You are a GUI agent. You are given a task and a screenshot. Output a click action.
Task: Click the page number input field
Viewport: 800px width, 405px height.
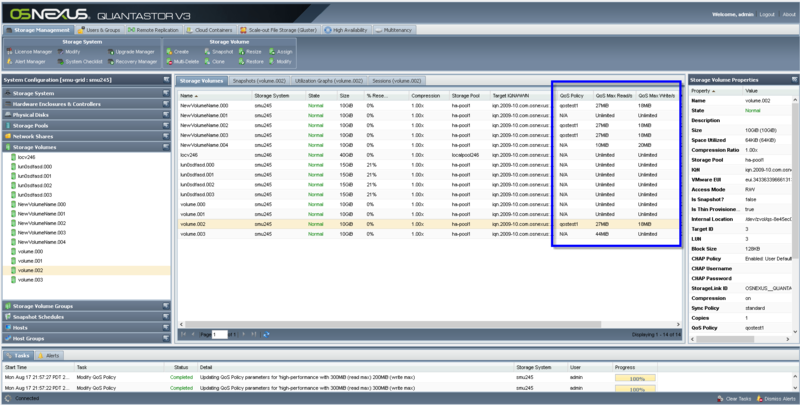[x=220, y=333]
